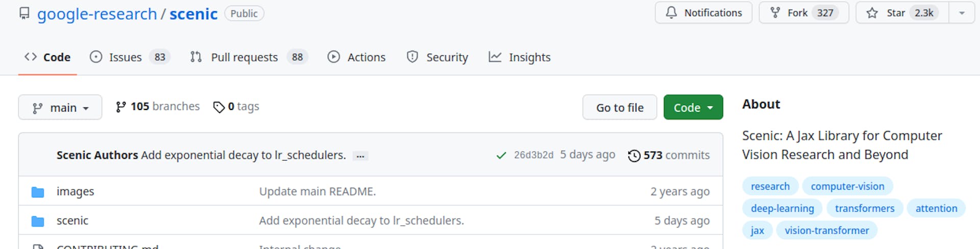Click the tags icon next to 0 tags
The height and width of the screenshot is (249, 980).
point(219,107)
